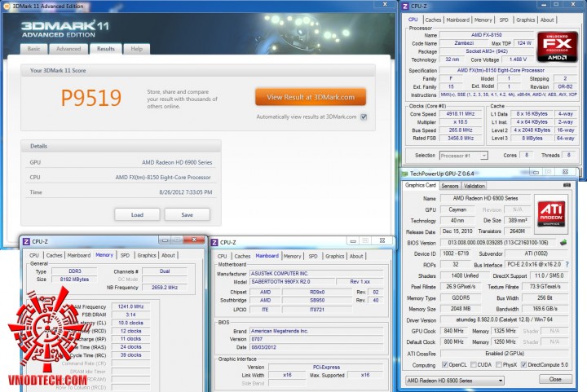Screen dimensions: 587x392
Task: Open the Validation tab in GPU-Z
Action: (474, 186)
